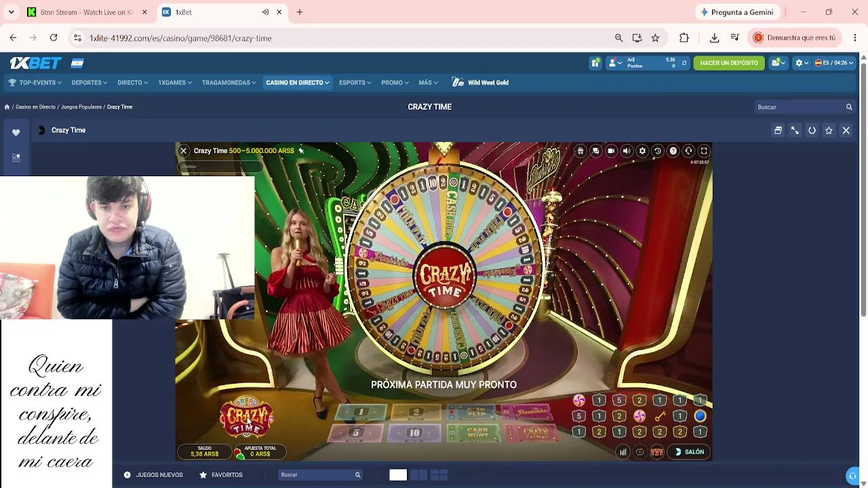Click the search magnifier next to header Buscar
868x488 pixels.
[x=849, y=107]
